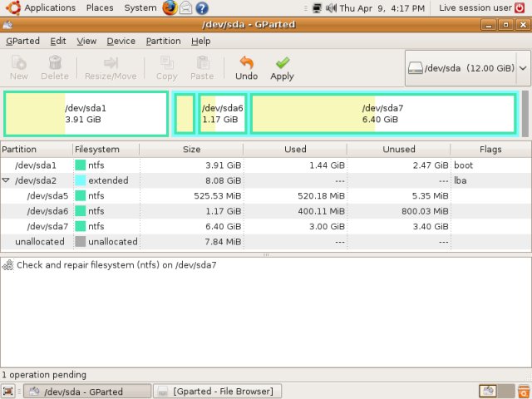Select the /dev/sda5 row in partition list
This screenshot has height=399, width=532.
(266, 196)
